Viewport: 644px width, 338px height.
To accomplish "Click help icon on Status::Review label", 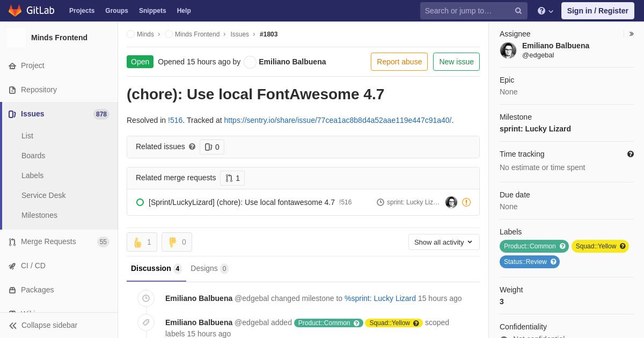I will [553, 262].
